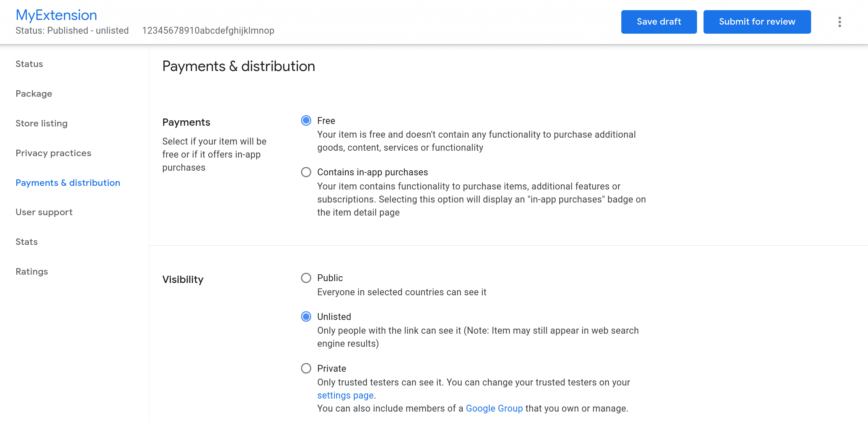This screenshot has width=868, height=421.
Task: Click the Ratings navigation icon
Action: coord(32,271)
